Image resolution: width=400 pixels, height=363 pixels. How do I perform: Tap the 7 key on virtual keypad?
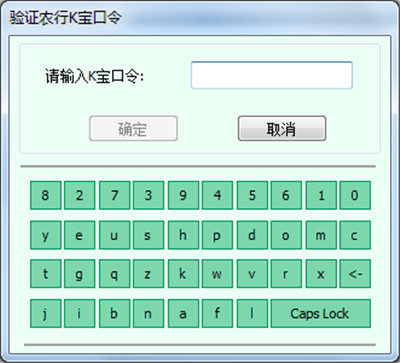coord(115,195)
